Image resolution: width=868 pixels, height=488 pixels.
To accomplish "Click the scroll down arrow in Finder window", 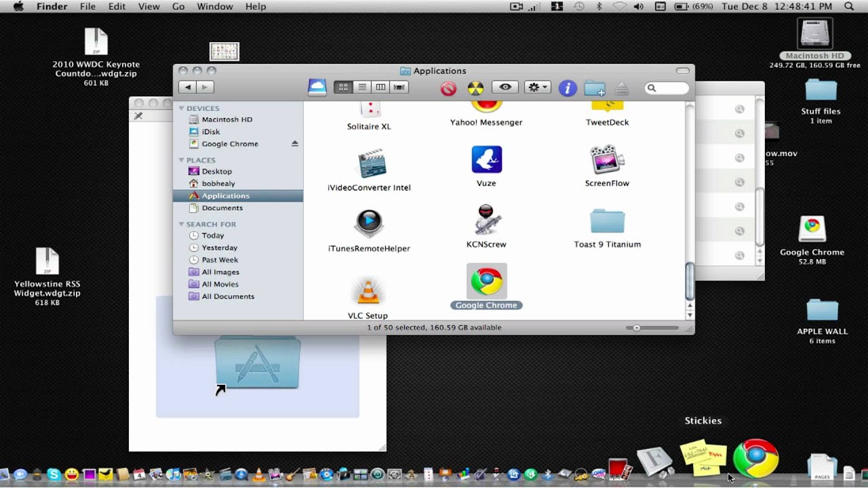I will pos(690,315).
